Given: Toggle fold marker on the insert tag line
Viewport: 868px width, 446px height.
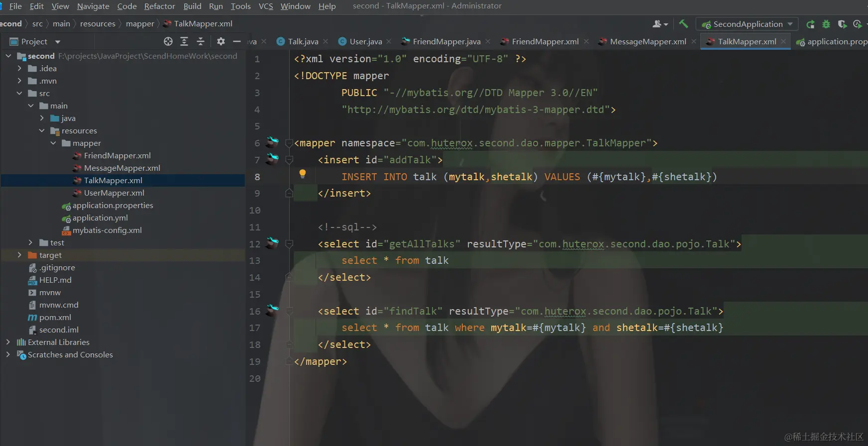Looking at the screenshot, I should pos(289,160).
